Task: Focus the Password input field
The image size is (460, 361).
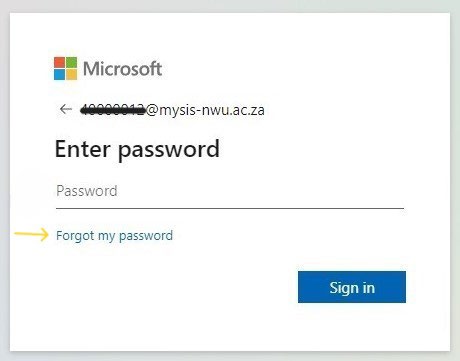Action: click(230, 191)
